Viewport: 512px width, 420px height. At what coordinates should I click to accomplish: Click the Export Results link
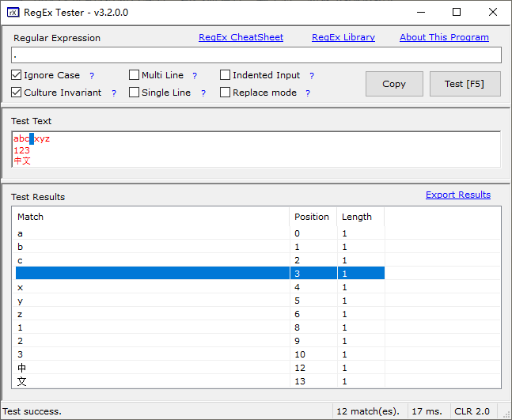tap(457, 195)
